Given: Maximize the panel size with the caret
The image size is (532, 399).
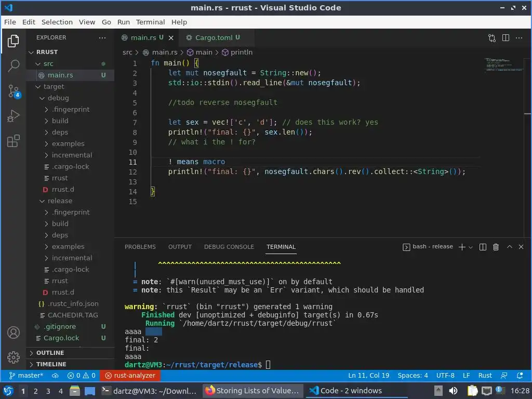Looking at the screenshot, I should pos(509,247).
